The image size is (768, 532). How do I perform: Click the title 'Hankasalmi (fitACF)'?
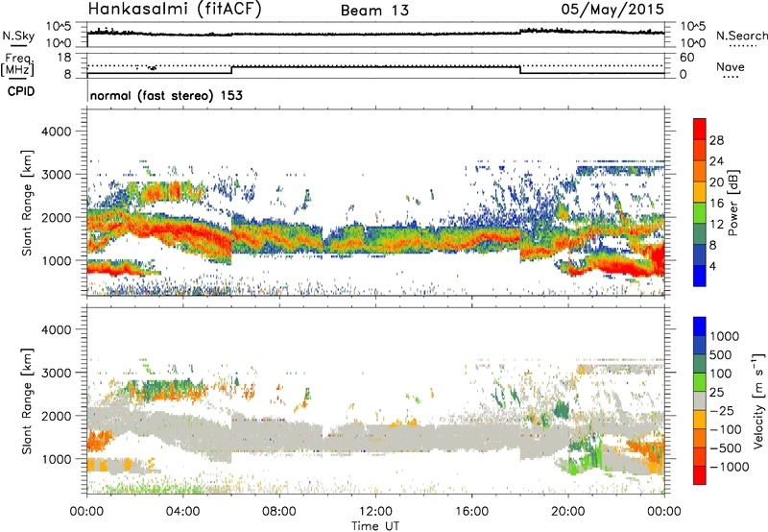[175, 10]
